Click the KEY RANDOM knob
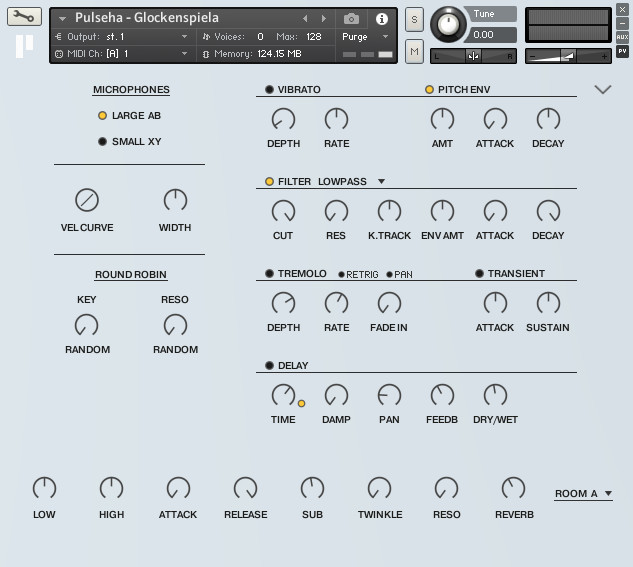 click(87, 325)
